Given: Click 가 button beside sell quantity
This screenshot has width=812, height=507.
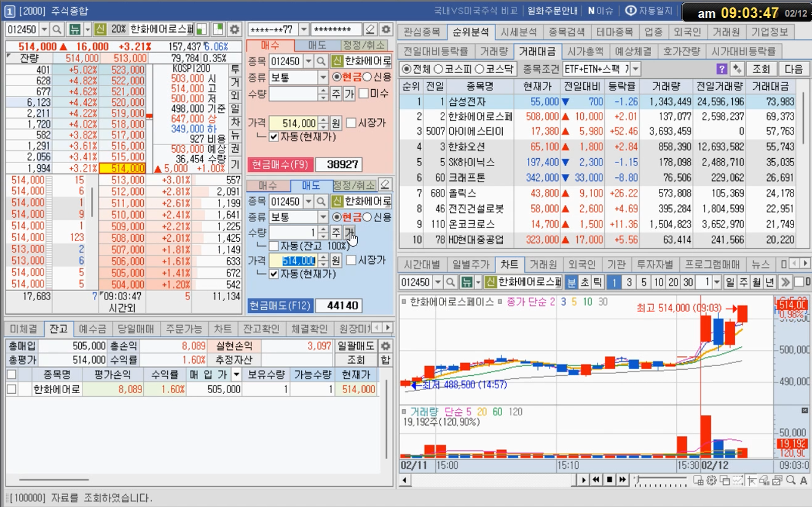Looking at the screenshot, I should tap(349, 232).
